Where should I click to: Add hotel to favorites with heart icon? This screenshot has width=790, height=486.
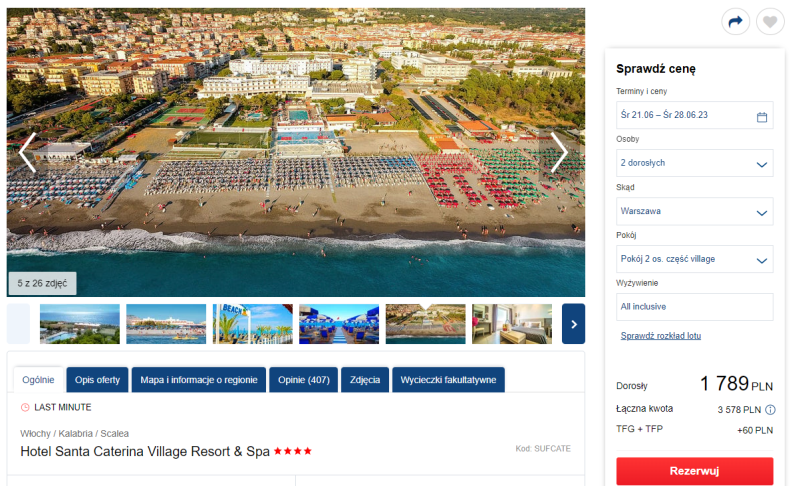769,22
